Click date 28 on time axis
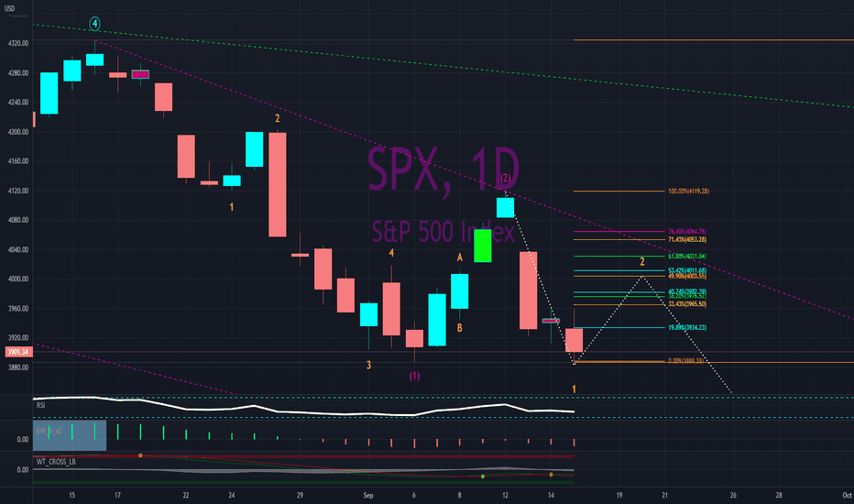854x504 pixels. pyautogui.click(x=779, y=495)
